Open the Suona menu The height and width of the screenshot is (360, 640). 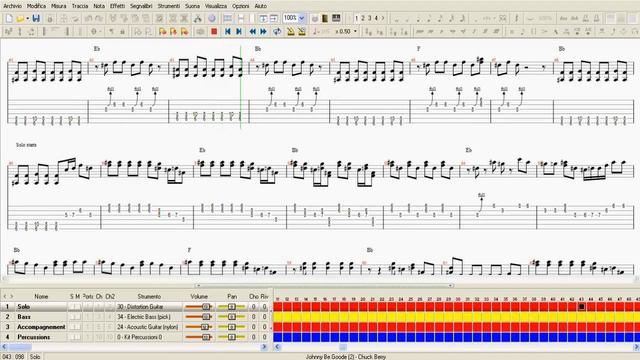click(192, 6)
